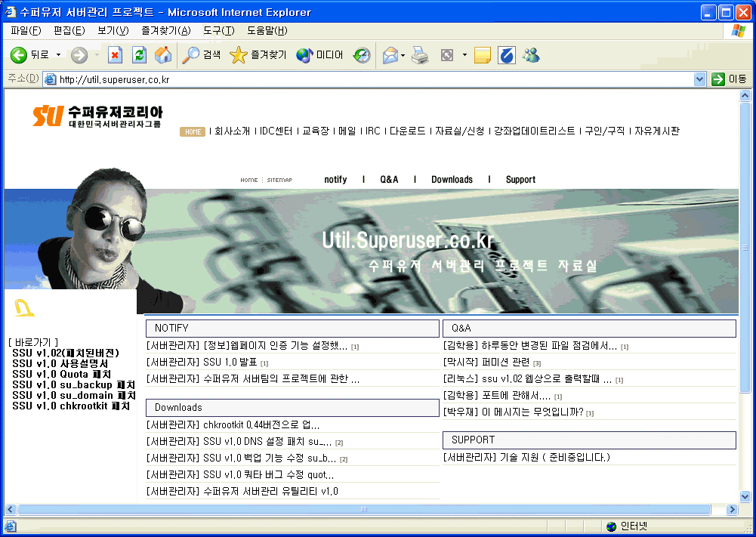Open dropdown arrow beside the gray toolbar icon
The width and height of the screenshot is (756, 537).
464,55
